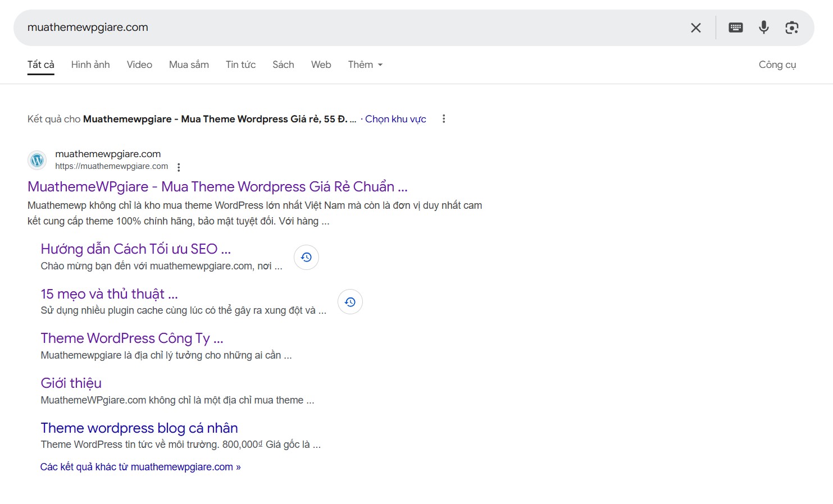The width and height of the screenshot is (833, 504).
Task: Open Hướng dẫn Cách Tối ưu SEO sitelink
Action: click(135, 249)
